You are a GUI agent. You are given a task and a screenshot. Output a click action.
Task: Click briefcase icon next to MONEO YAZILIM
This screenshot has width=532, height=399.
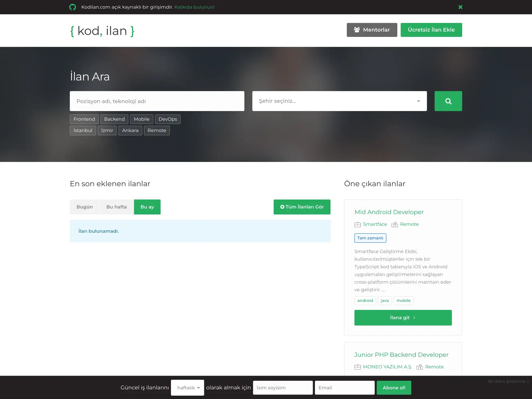[357, 367]
